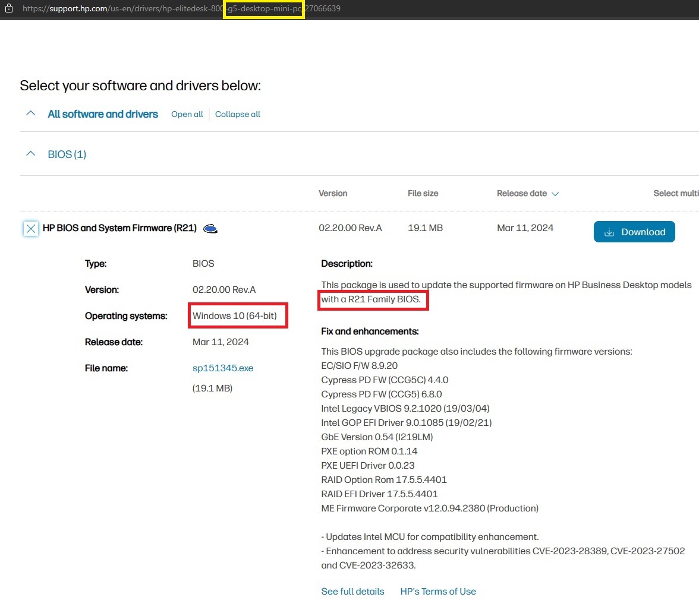Click the Release date column header
699x616 pixels.
pos(522,193)
